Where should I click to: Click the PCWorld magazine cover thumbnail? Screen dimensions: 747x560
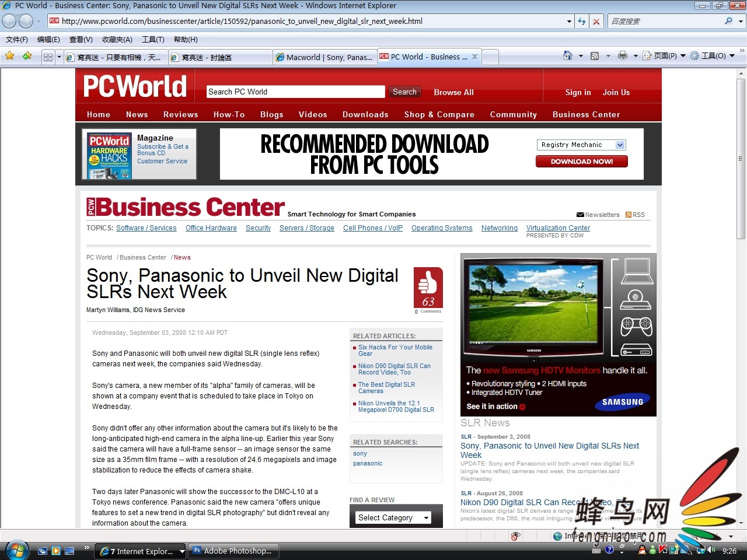[x=109, y=156]
